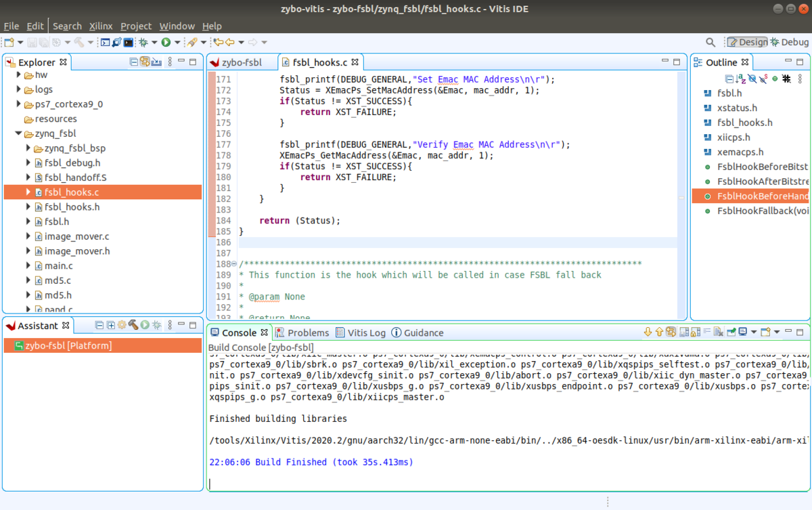Expand the hw folder in Explorer

[19, 75]
